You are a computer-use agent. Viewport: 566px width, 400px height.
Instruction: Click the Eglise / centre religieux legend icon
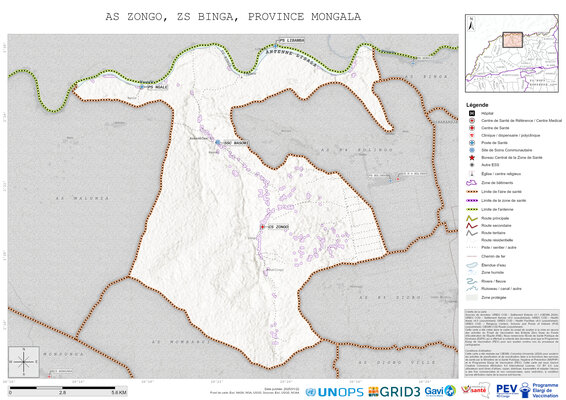coord(472,174)
